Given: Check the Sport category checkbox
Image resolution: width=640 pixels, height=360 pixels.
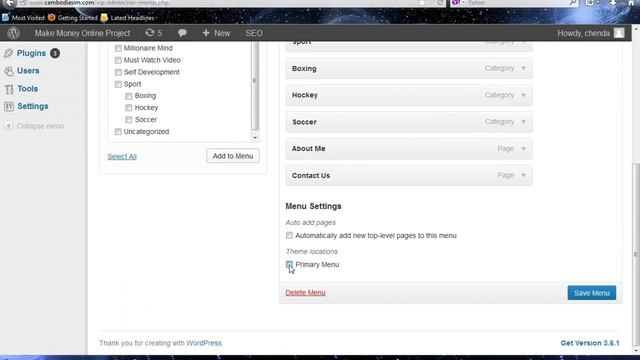Looking at the screenshot, I should click(118, 84).
